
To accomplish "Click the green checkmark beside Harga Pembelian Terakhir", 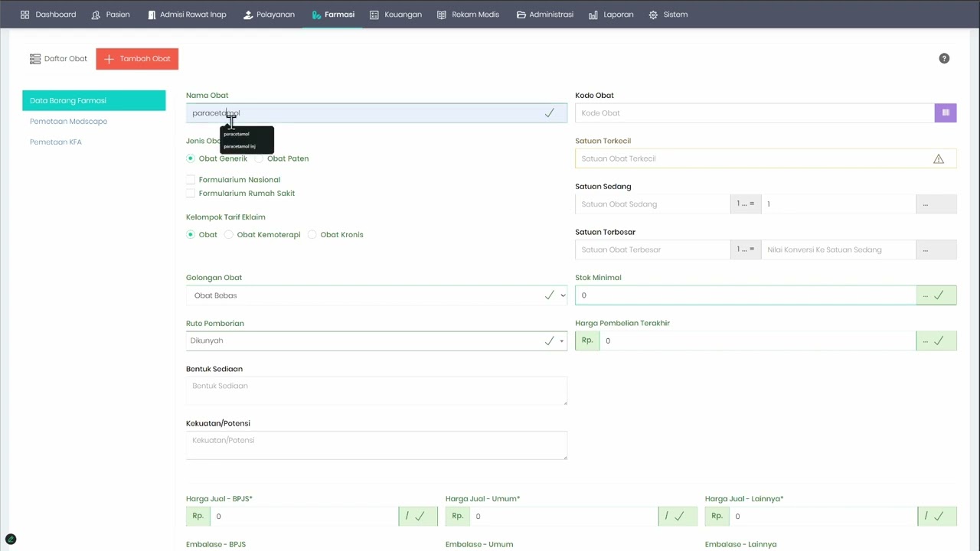I will [939, 341].
